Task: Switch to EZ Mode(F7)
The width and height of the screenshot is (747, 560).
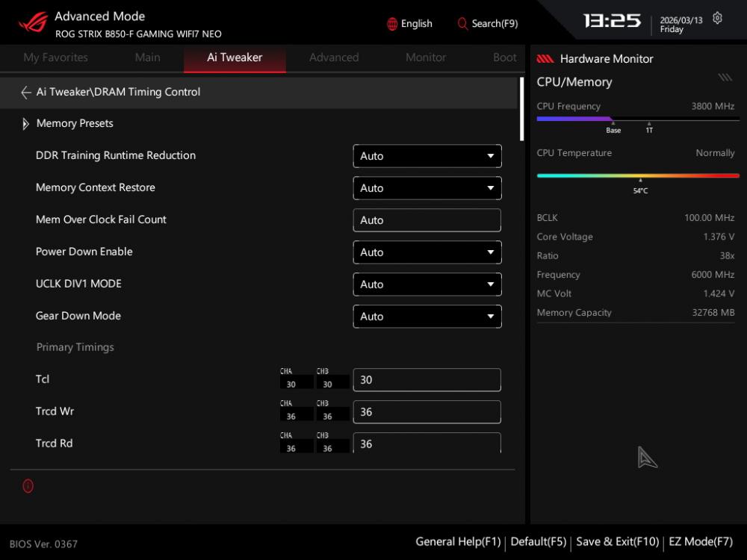Action: (701, 542)
